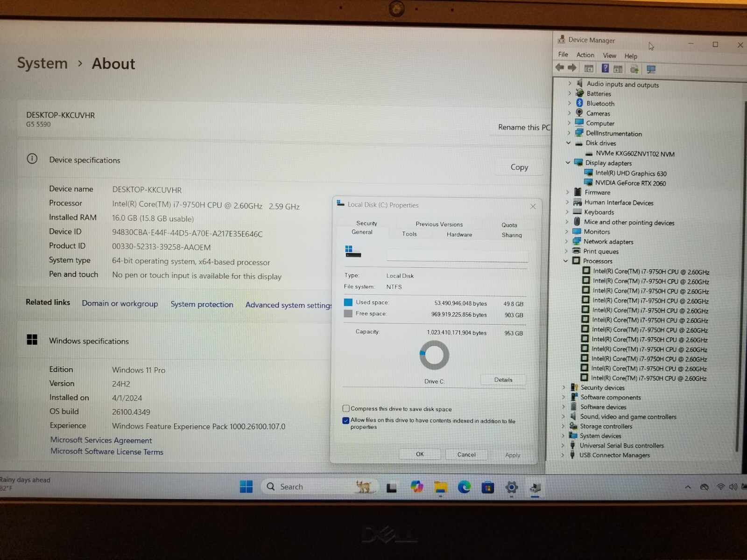Screen dimensions: 747x560
Task: Click the Wi-Fi icon in system tray
Action: click(720, 487)
